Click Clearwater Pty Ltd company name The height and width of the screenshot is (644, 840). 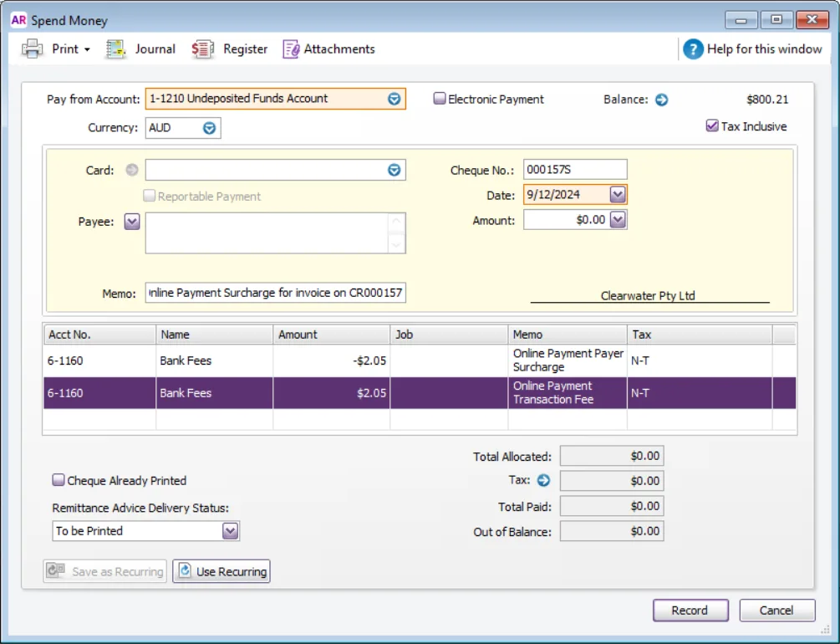(648, 295)
